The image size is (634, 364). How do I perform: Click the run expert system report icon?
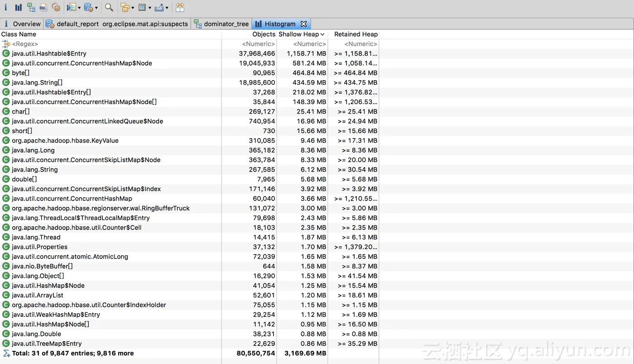71,7
